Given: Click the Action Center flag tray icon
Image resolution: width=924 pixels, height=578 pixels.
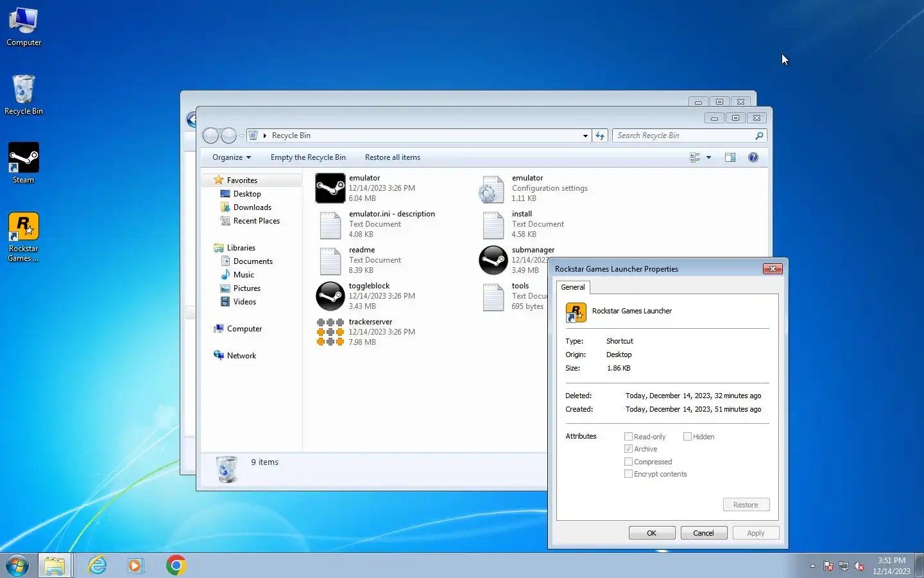Looking at the screenshot, I should [828, 566].
